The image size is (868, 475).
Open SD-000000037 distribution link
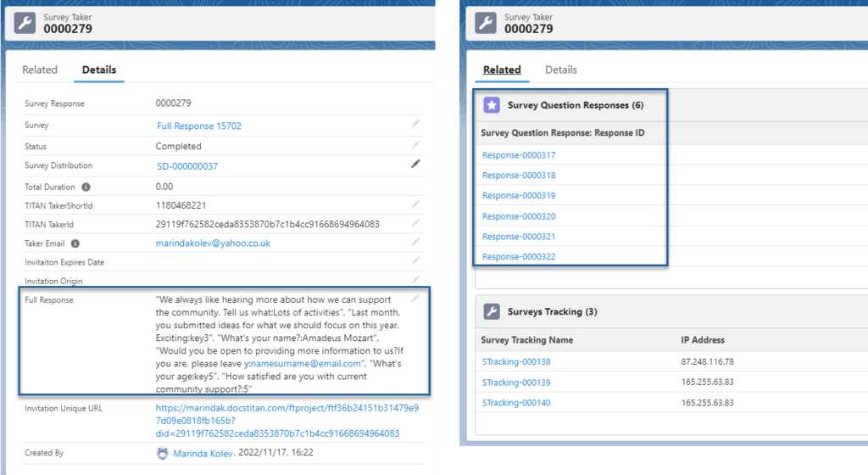click(x=187, y=166)
